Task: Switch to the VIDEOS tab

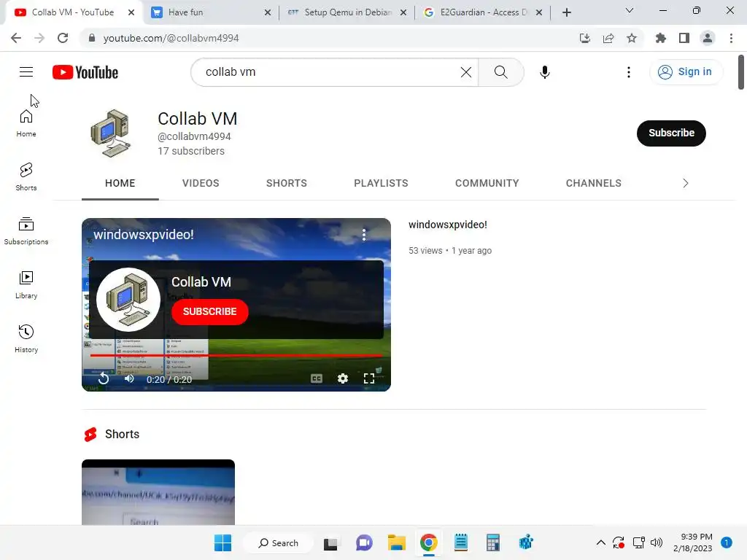Action: [x=201, y=183]
